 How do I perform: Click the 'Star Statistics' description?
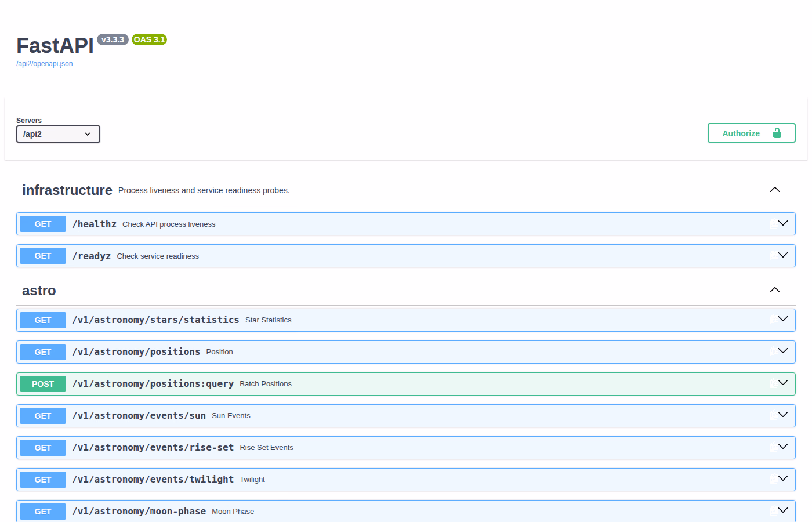(269, 320)
